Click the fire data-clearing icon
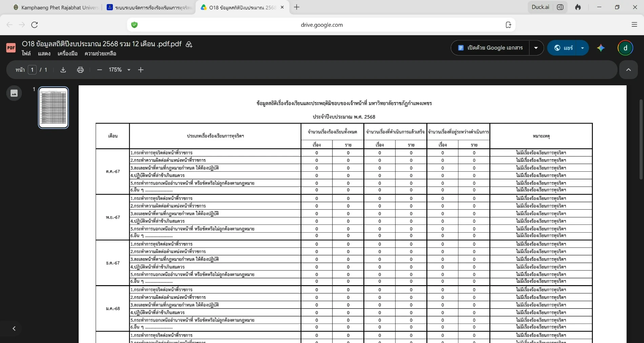Screen dimensions: 644x343 (x=578, y=7)
